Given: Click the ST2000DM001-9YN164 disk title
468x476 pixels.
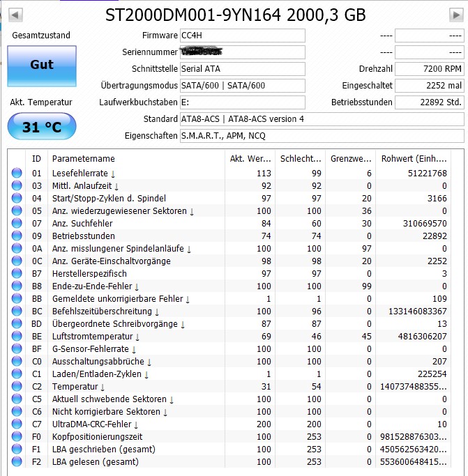Looking at the screenshot, I should tap(236, 15).
